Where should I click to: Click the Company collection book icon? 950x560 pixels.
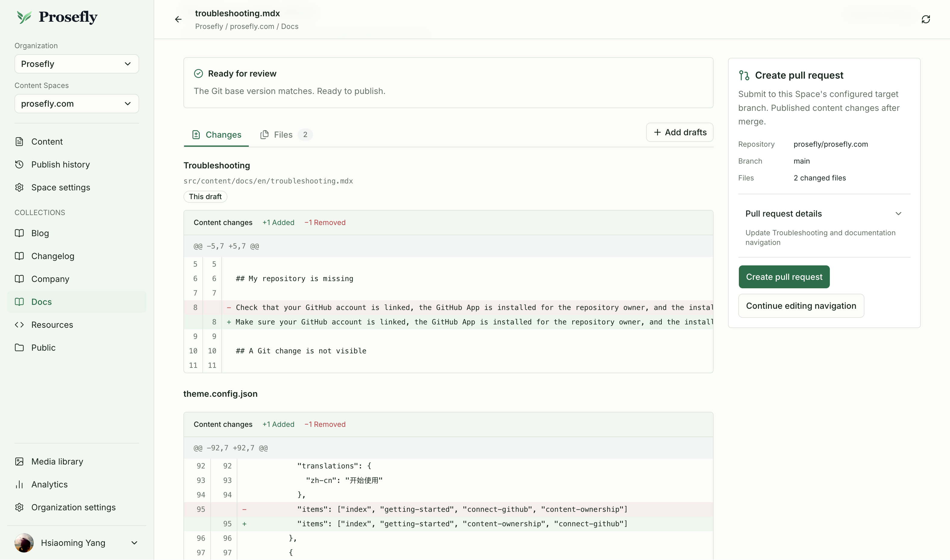coord(19,279)
